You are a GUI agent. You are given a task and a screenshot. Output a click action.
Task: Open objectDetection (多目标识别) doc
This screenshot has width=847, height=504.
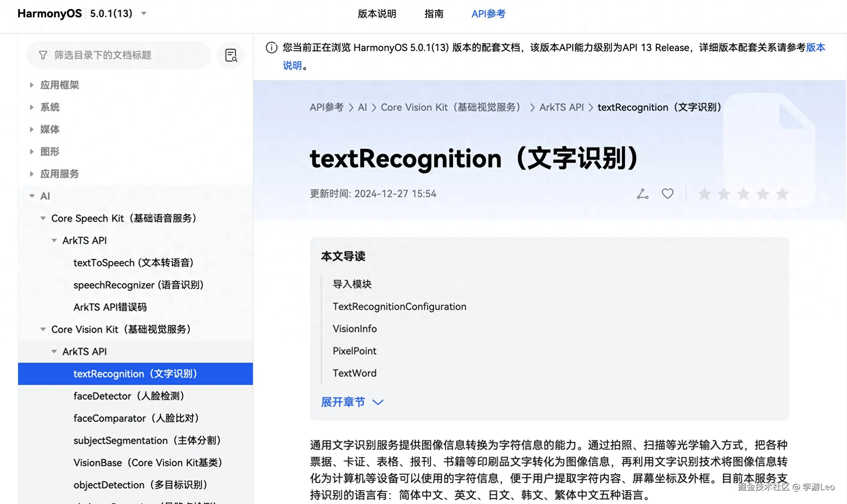click(141, 485)
